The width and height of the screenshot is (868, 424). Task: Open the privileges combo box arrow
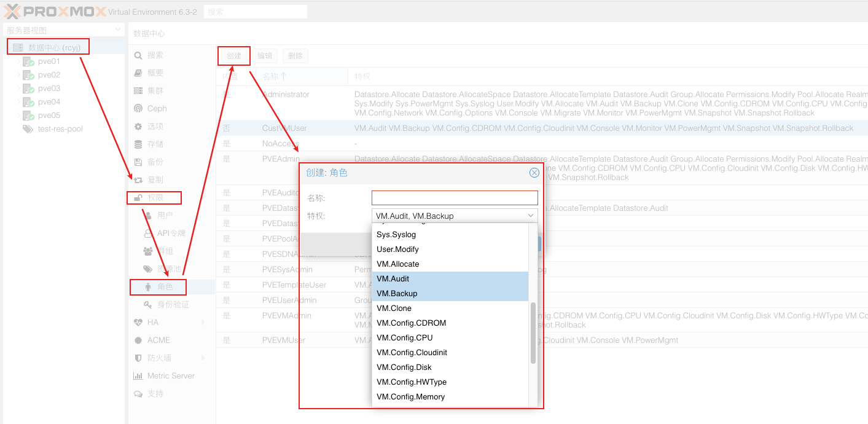coord(531,216)
